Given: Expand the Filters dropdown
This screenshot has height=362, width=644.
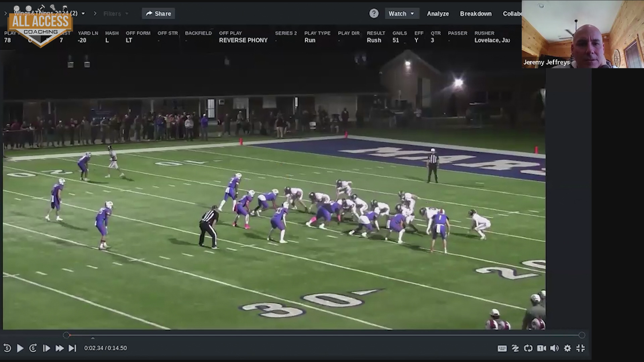Looking at the screenshot, I should pyautogui.click(x=116, y=13).
